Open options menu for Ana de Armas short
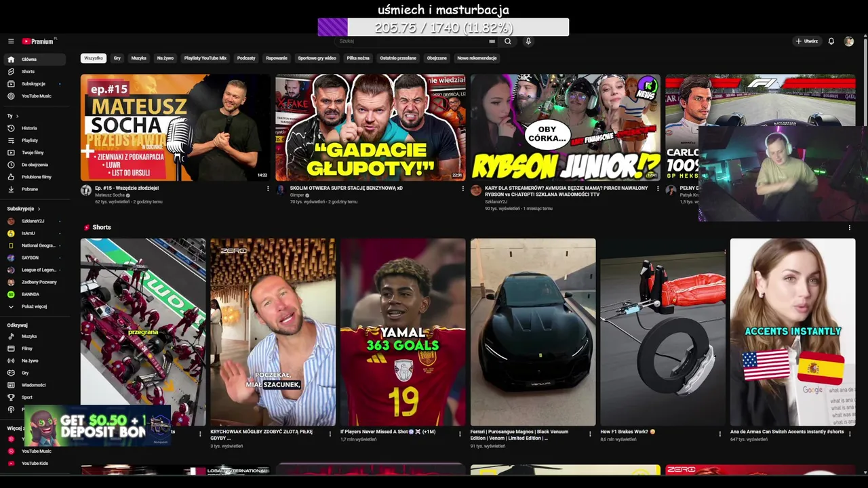868x488 pixels. click(850, 434)
